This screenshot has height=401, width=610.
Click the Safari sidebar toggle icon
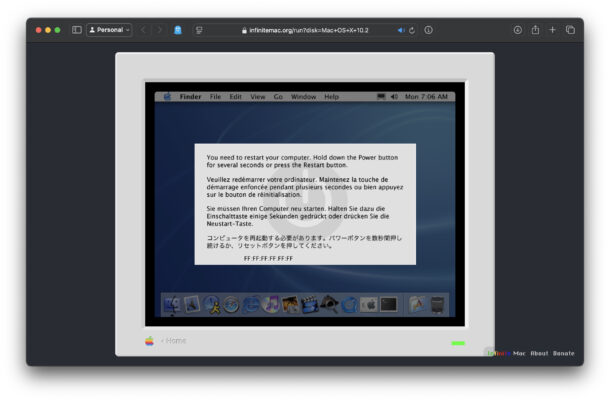point(77,30)
